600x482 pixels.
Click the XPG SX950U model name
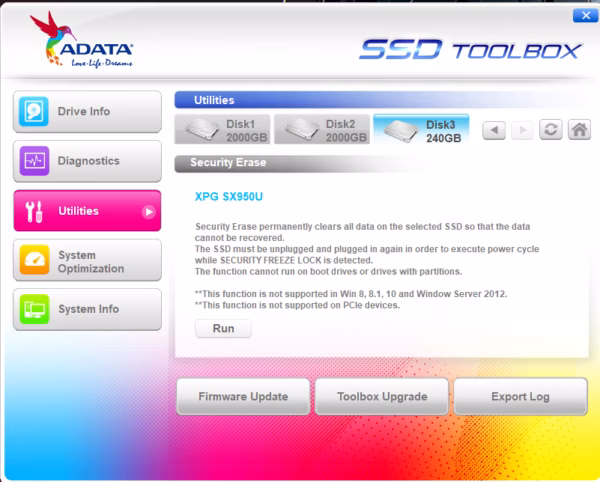tap(229, 197)
